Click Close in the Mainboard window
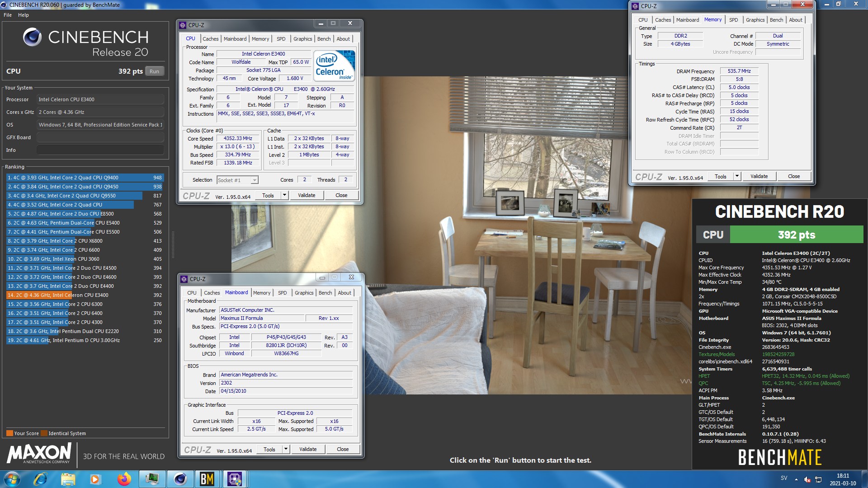Viewport: 868px width, 488px height. 343,449
